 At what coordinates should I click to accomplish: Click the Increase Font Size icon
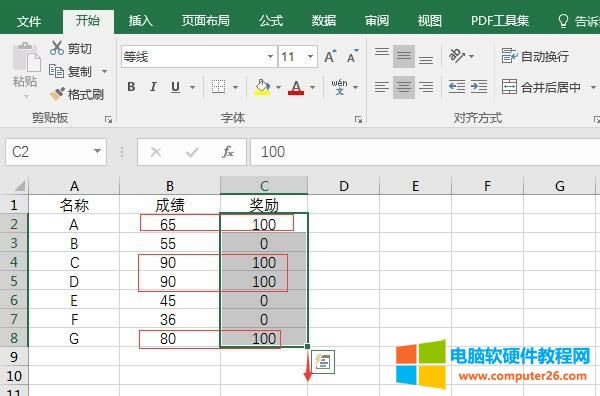pos(330,57)
